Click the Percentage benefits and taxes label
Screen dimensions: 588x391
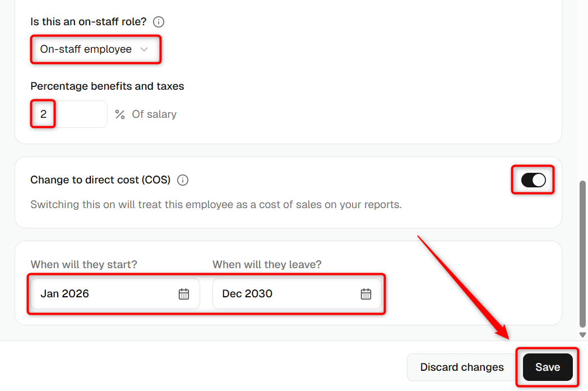pyautogui.click(x=107, y=86)
